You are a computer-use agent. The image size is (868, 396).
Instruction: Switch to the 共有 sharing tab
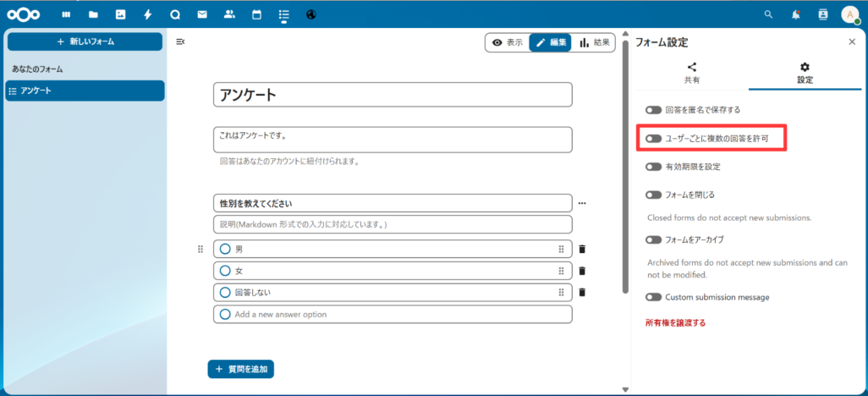691,74
